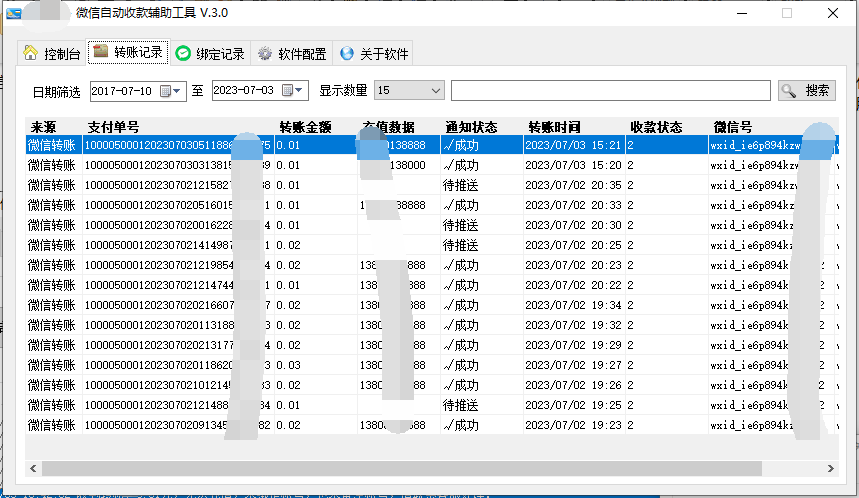Click the gear icon for 软件配置
Viewport: 859px width, 498px height.
pos(265,53)
